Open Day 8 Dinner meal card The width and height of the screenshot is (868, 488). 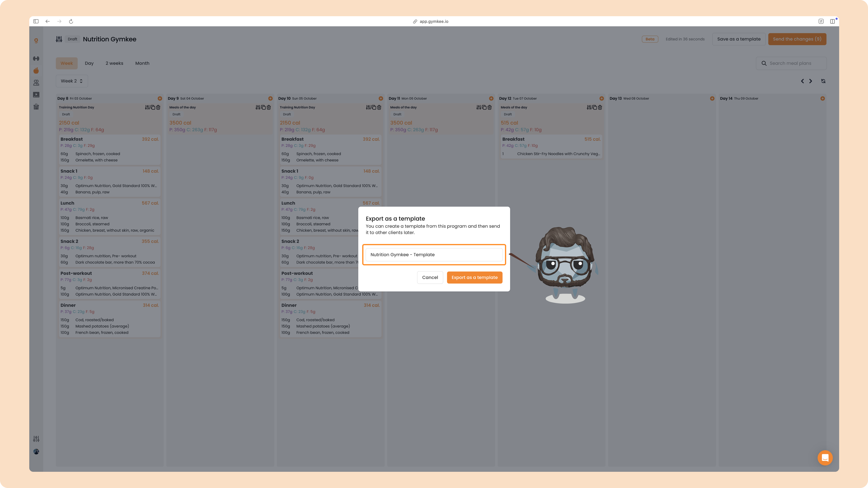(x=110, y=319)
